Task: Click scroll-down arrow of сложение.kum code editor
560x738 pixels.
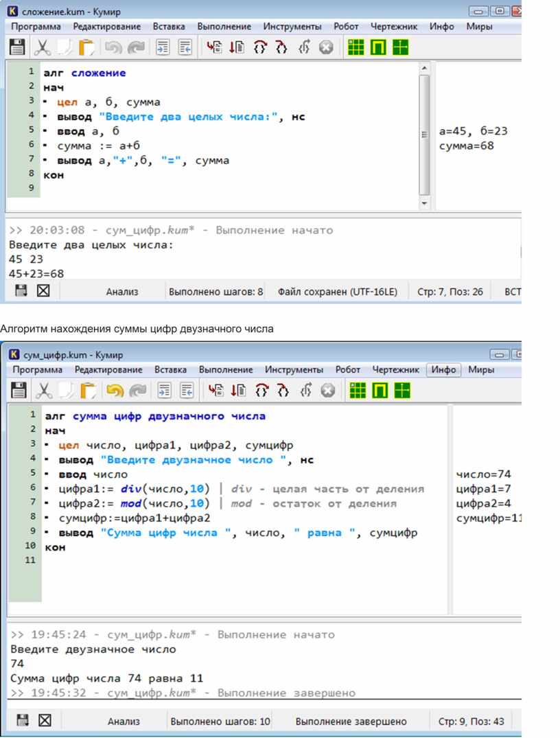Action: coord(424,204)
